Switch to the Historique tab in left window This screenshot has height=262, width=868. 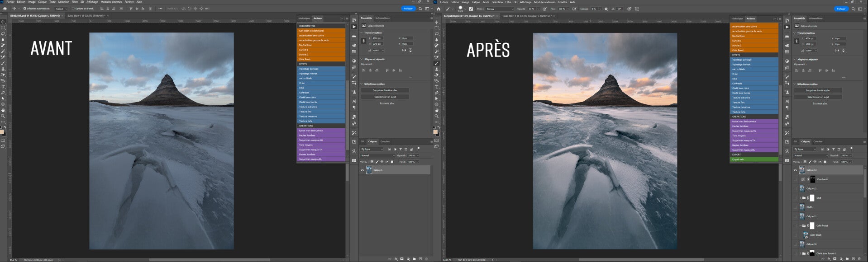304,19
